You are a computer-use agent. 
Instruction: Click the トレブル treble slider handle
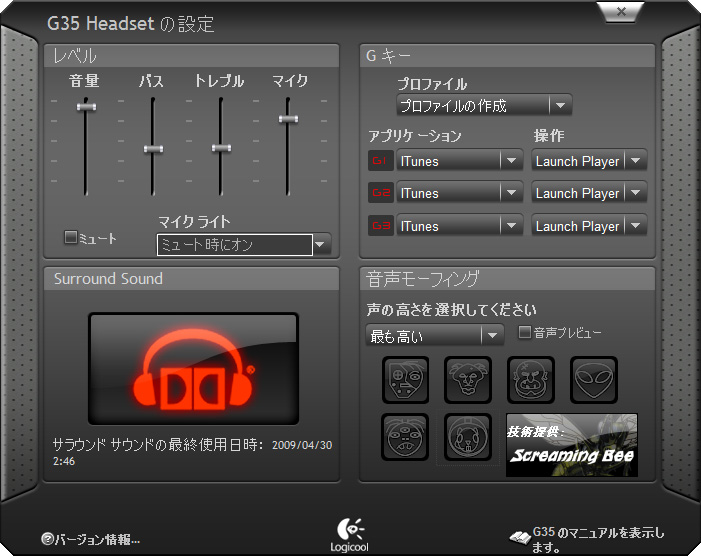click(x=221, y=148)
